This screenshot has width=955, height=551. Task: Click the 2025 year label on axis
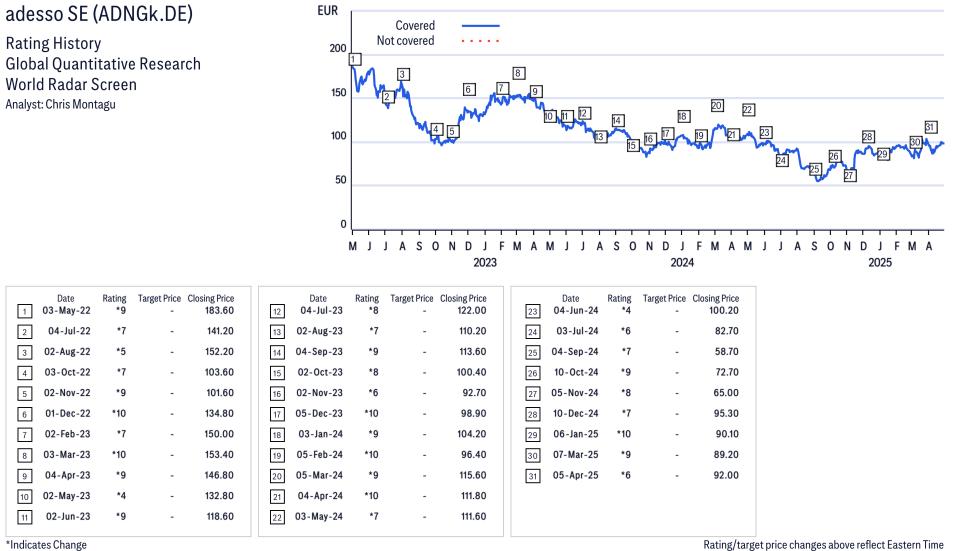click(x=880, y=262)
